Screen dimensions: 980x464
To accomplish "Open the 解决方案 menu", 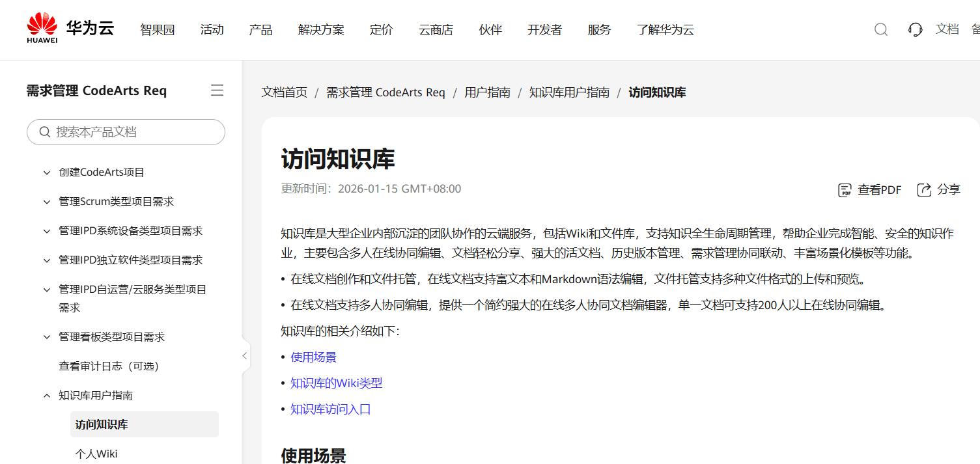I will coord(321,29).
